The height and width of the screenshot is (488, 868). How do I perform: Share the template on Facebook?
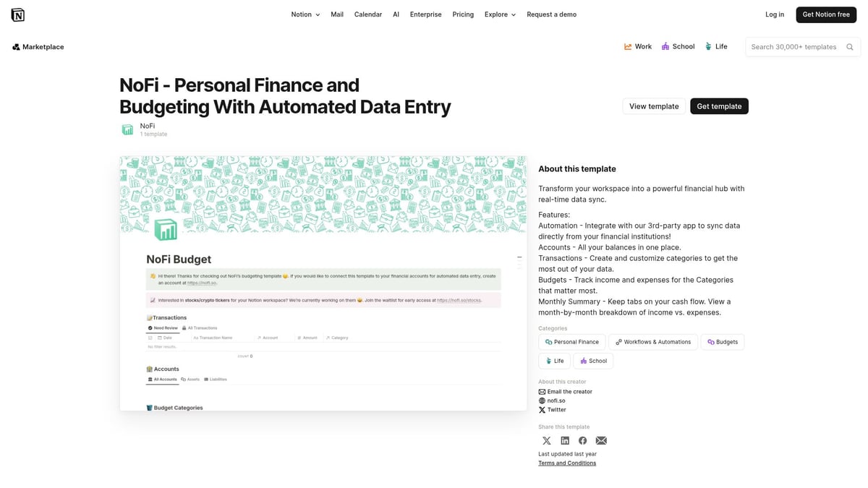pos(583,440)
